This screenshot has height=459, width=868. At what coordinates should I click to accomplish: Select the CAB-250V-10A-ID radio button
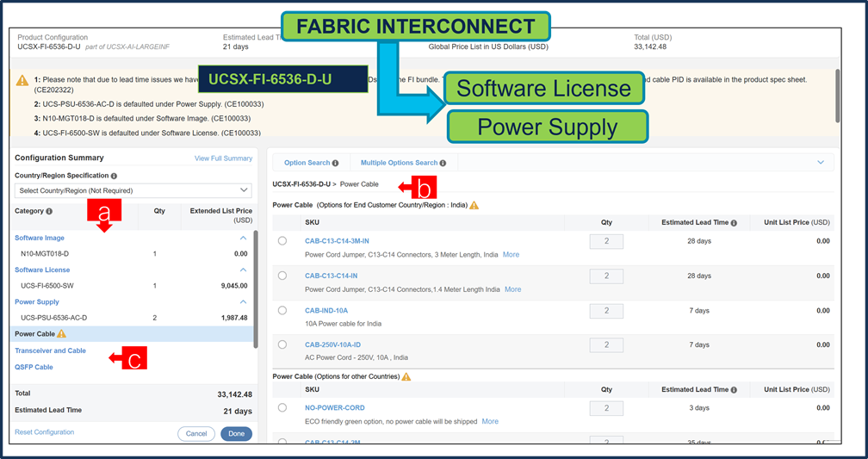click(x=282, y=345)
